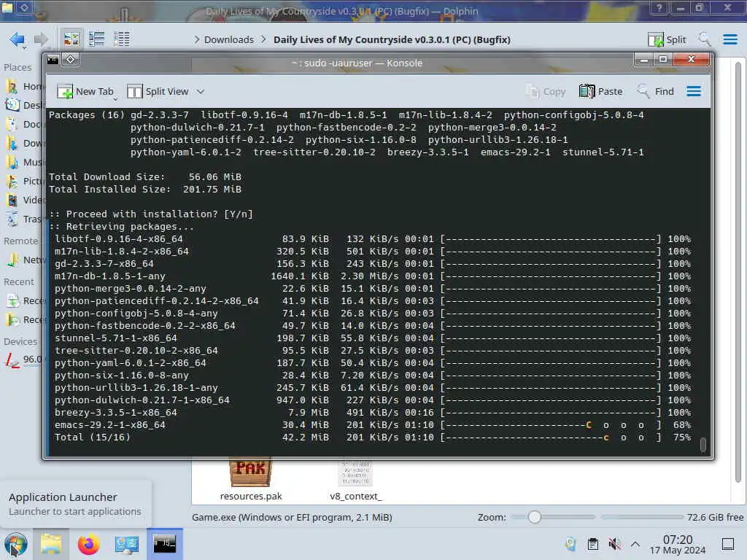This screenshot has height=560, width=747.
Task: Click the muted volume tray icon
Action: 614,544
